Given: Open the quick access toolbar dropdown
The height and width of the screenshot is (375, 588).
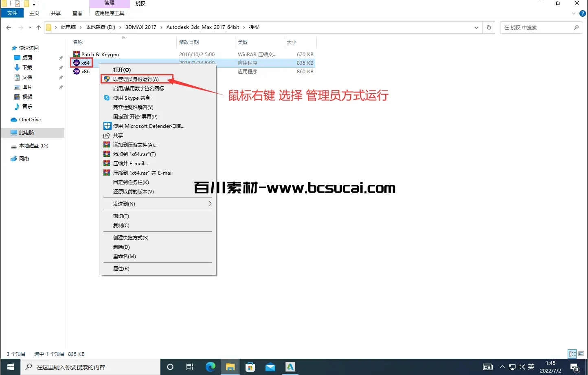Looking at the screenshot, I should click(34, 4).
